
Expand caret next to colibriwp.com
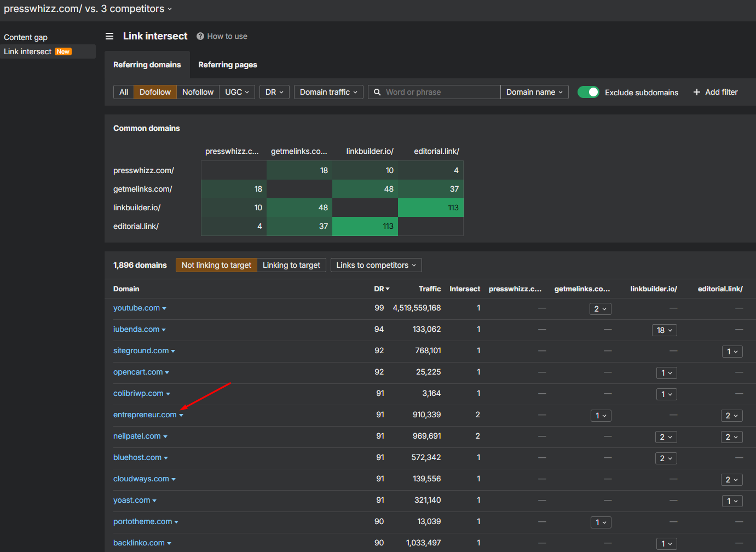[x=168, y=394]
